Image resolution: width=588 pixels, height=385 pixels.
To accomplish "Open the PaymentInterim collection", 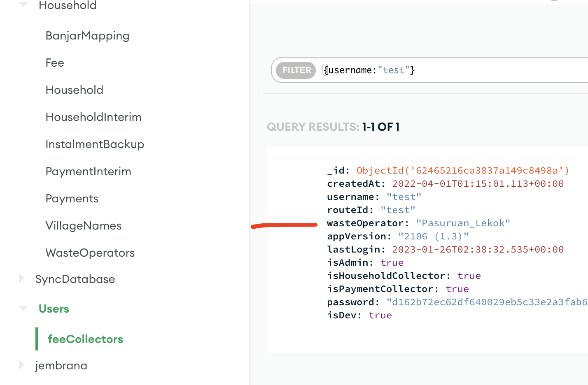I will point(88,172).
